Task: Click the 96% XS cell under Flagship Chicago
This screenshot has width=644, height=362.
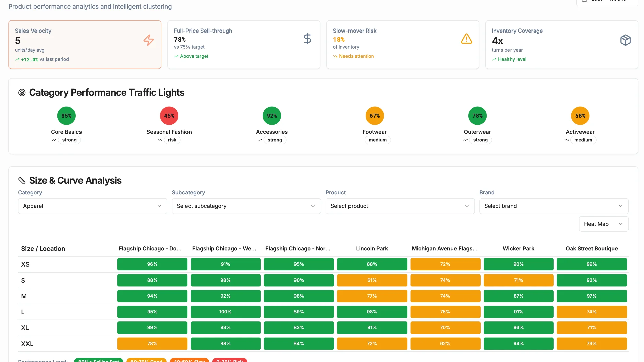Action: tap(152, 264)
